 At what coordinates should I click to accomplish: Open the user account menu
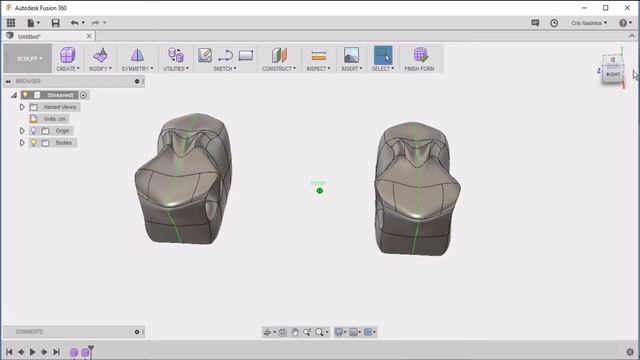[589, 23]
